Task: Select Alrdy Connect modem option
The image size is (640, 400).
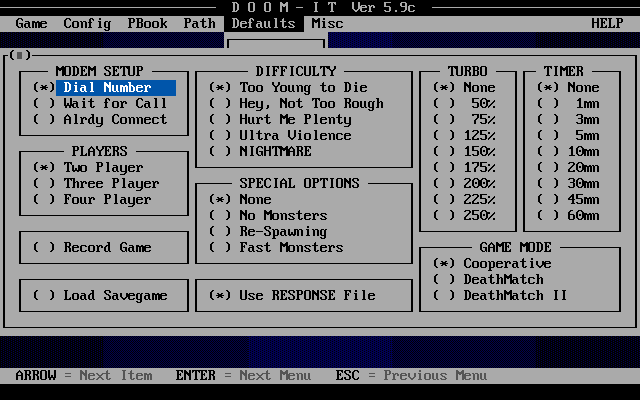Action: click(100, 119)
